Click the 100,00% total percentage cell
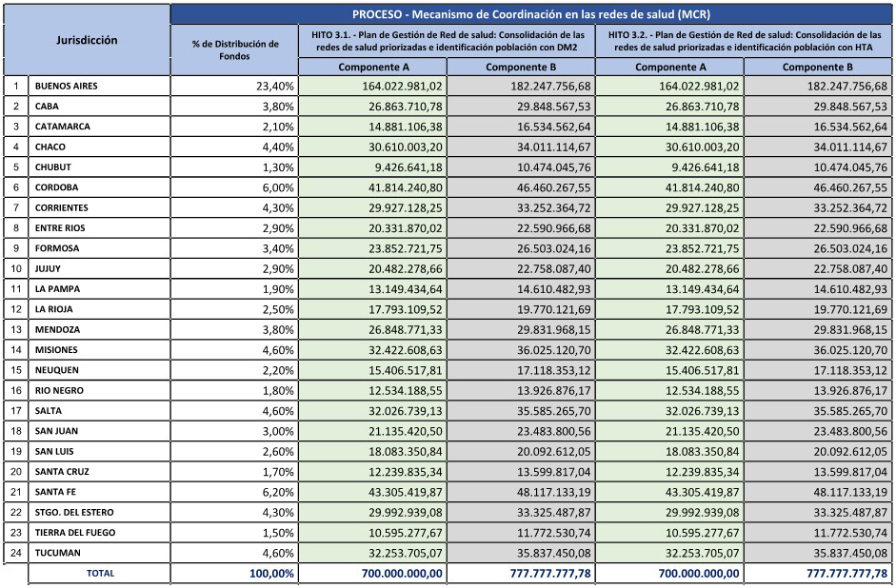The image size is (896, 588). (x=234, y=574)
